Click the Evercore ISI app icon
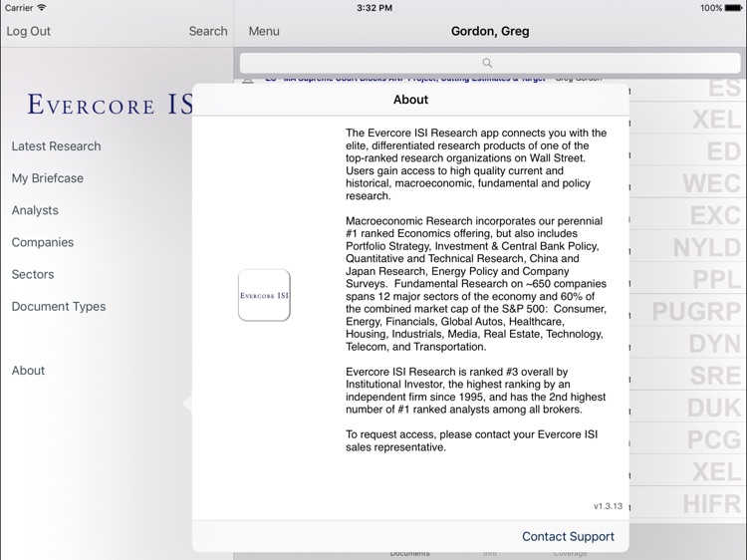The height and width of the screenshot is (560, 747). click(264, 295)
